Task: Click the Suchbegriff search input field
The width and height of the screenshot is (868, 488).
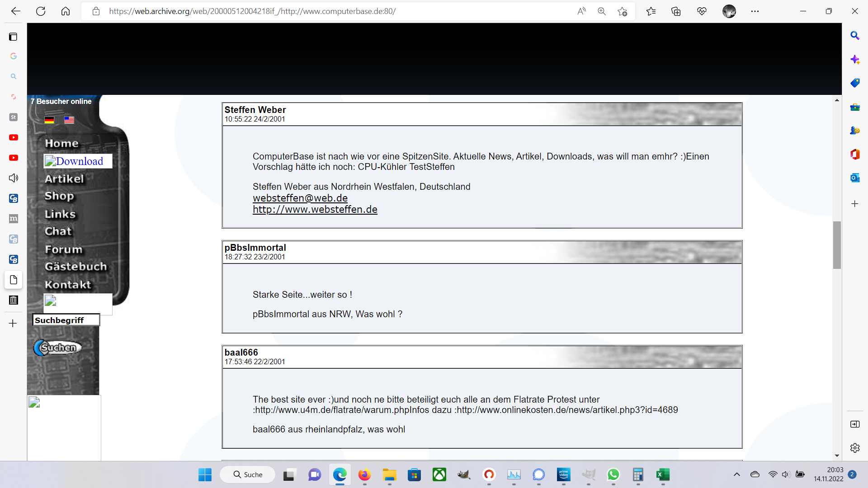Action: click(66, 320)
